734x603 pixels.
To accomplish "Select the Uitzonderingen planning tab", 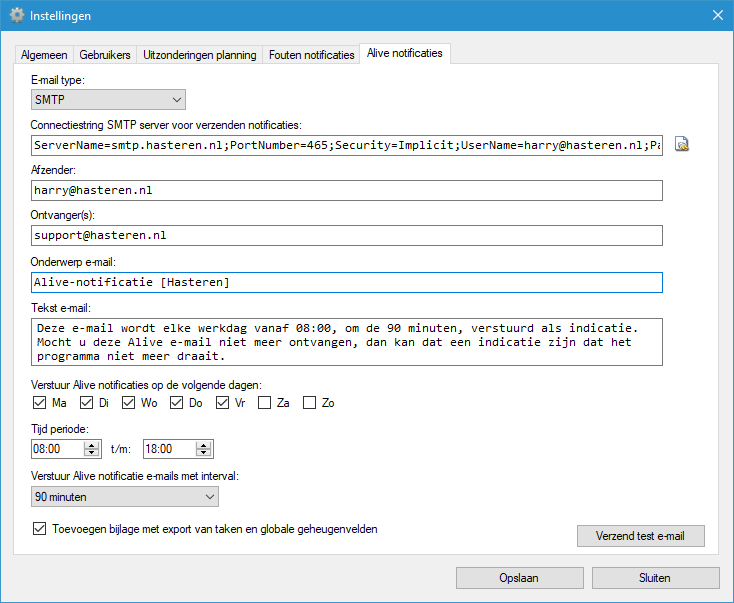I will (x=200, y=55).
